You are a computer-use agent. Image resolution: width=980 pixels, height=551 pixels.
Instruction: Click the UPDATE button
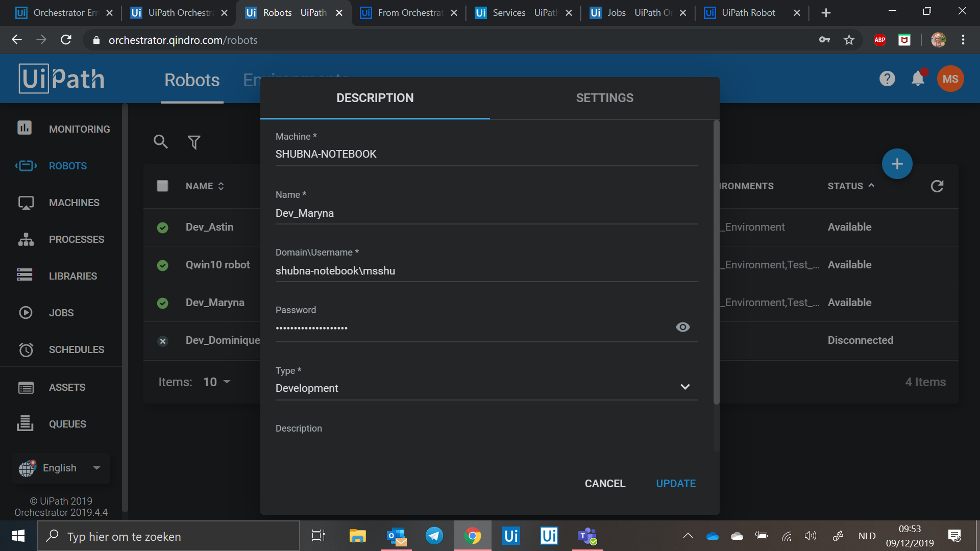pyautogui.click(x=675, y=483)
